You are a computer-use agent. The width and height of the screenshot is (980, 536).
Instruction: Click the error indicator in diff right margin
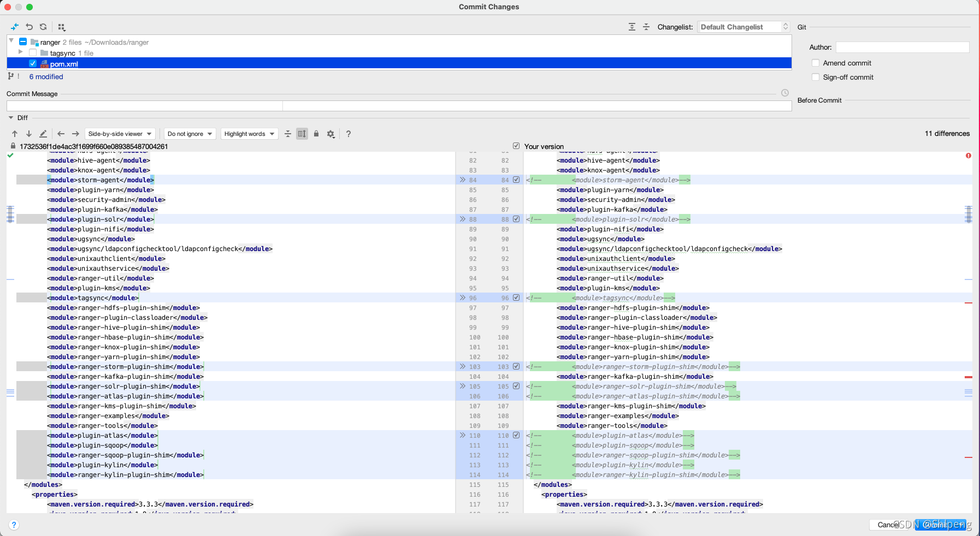969,156
